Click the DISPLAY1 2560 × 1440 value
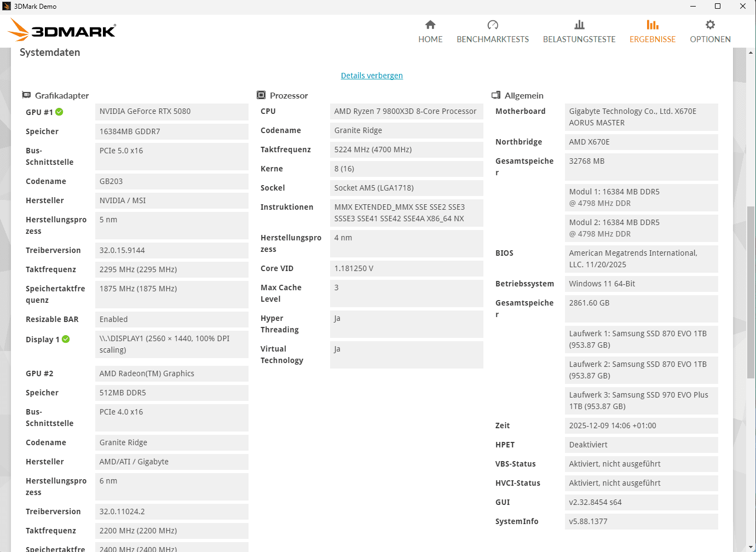This screenshot has height=552, width=756. click(x=172, y=344)
